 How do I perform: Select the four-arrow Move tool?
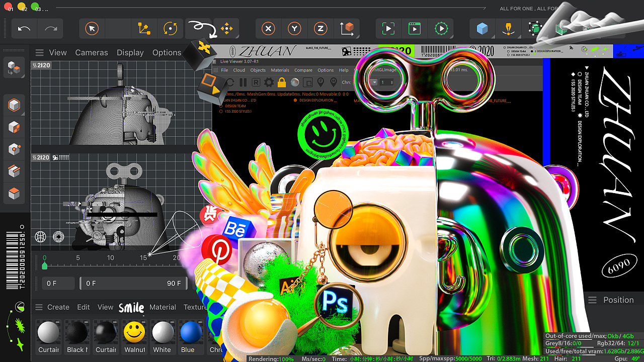point(227,29)
